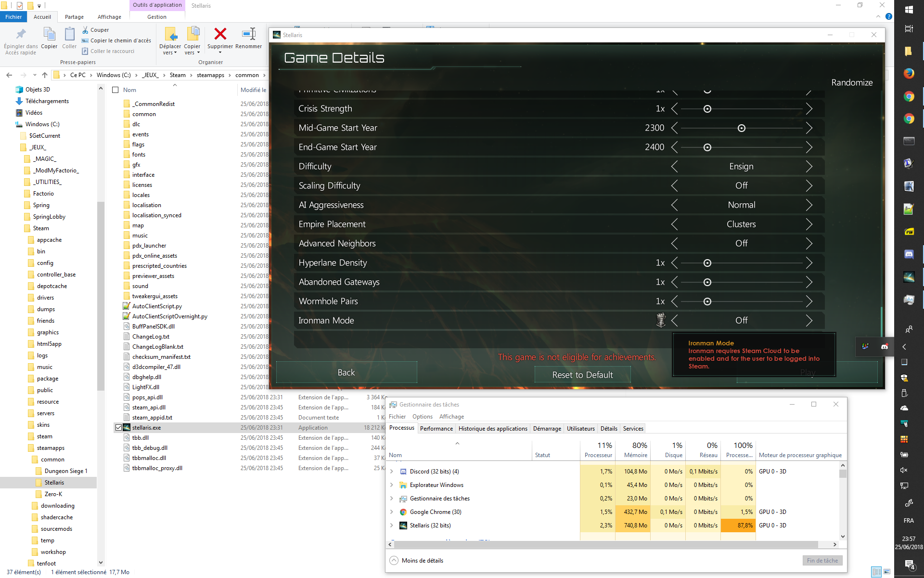The width and height of the screenshot is (924, 578).
Task: Open the Windows Start button
Action: click(909, 9)
